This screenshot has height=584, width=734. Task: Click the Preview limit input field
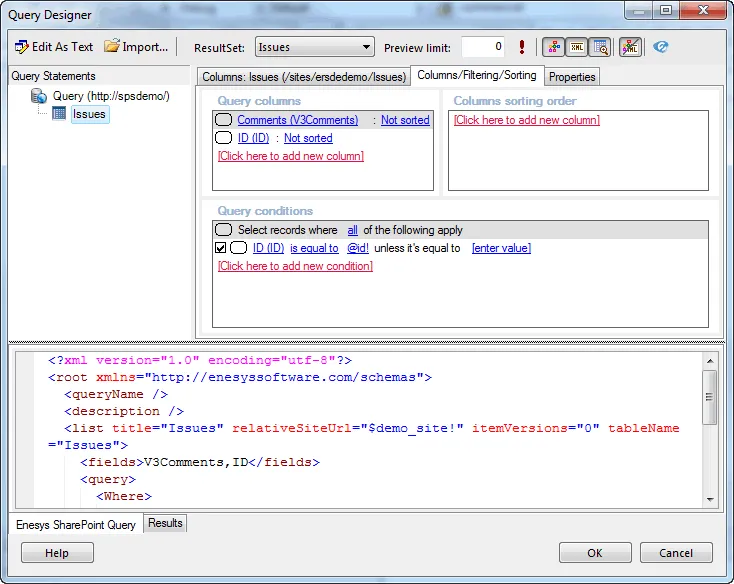[x=483, y=47]
